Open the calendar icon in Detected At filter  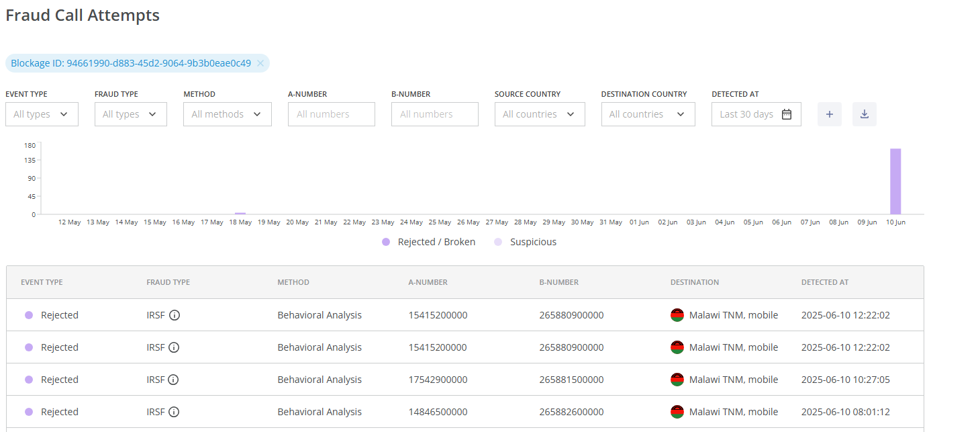pos(787,114)
